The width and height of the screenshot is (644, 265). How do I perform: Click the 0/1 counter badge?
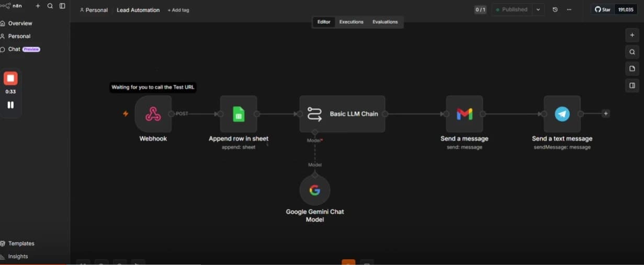click(x=480, y=10)
